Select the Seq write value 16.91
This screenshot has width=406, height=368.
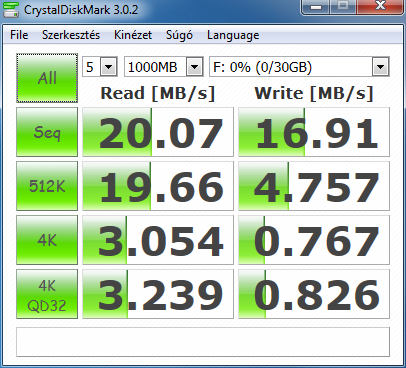point(314,132)
